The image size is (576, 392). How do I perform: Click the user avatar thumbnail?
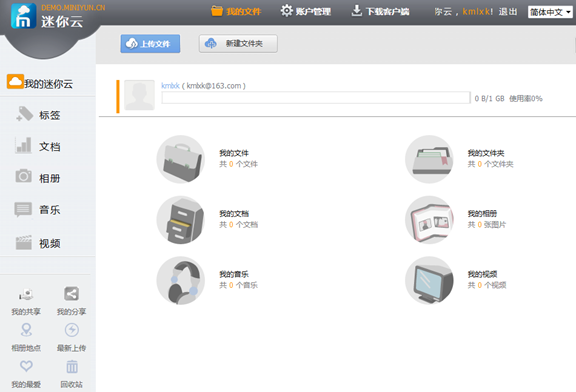coord(139,95)
